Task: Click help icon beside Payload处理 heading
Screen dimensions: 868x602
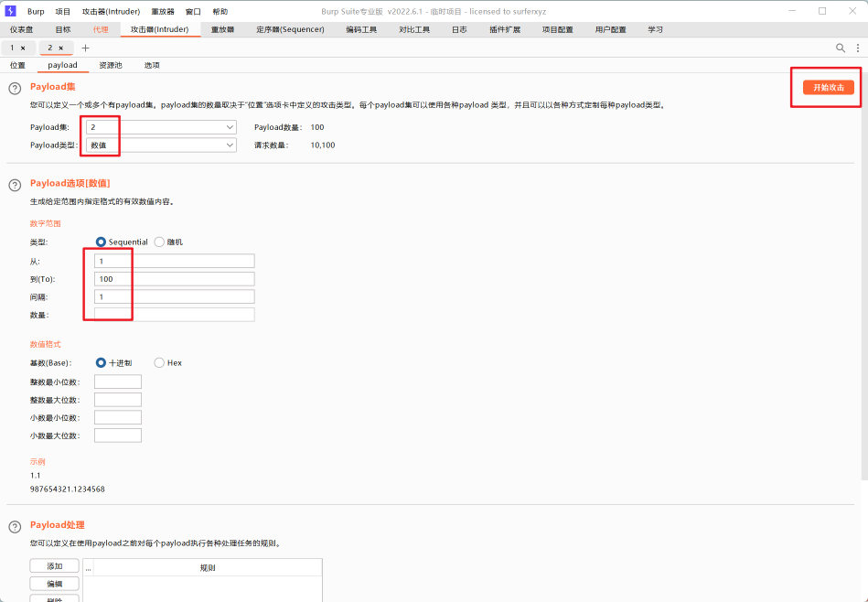Action: click(x=15, y=527)
